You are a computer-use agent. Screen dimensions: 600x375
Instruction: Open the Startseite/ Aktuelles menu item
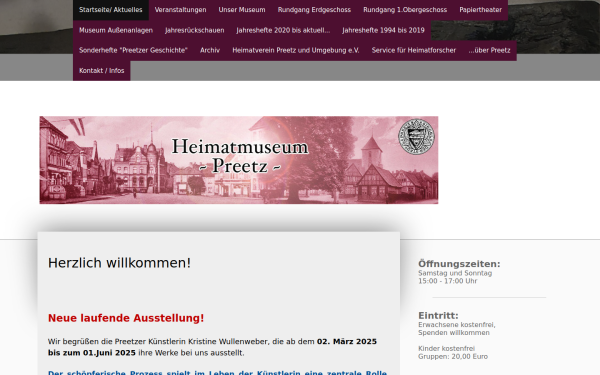[111, 10]
